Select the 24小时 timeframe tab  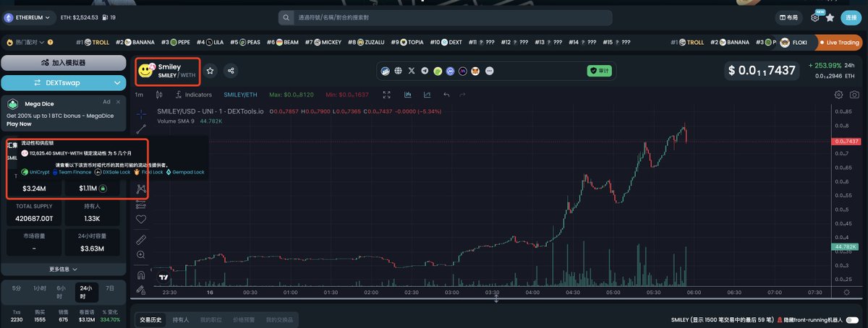(x=86, y=291)
